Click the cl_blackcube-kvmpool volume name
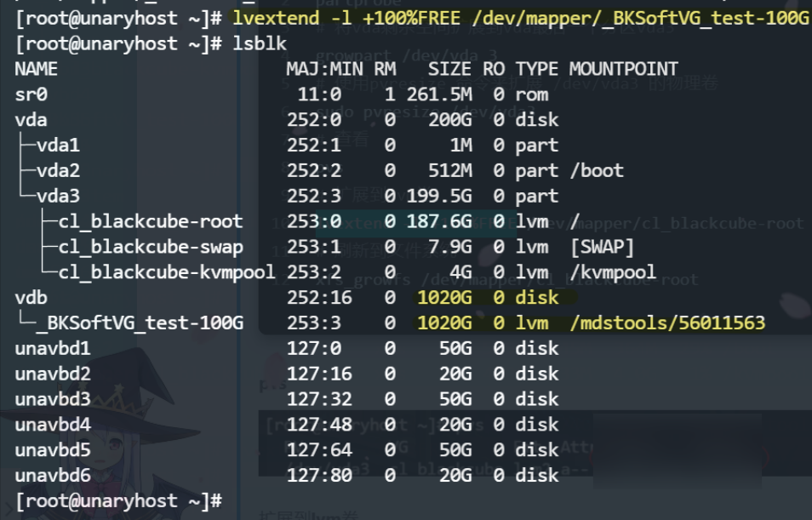Screen dimensions: 812x520 [x=167, y=272]
